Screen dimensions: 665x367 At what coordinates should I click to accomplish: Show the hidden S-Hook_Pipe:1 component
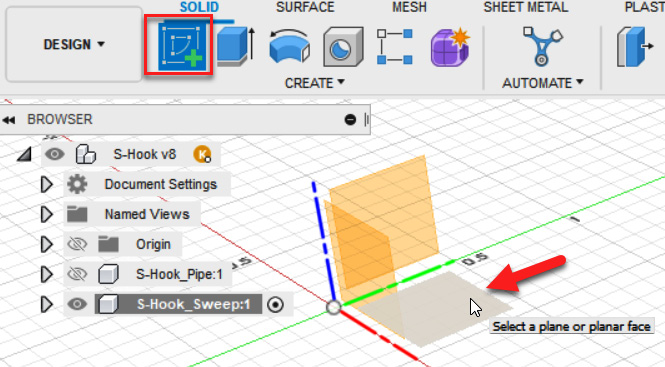(x=77, y=274)
